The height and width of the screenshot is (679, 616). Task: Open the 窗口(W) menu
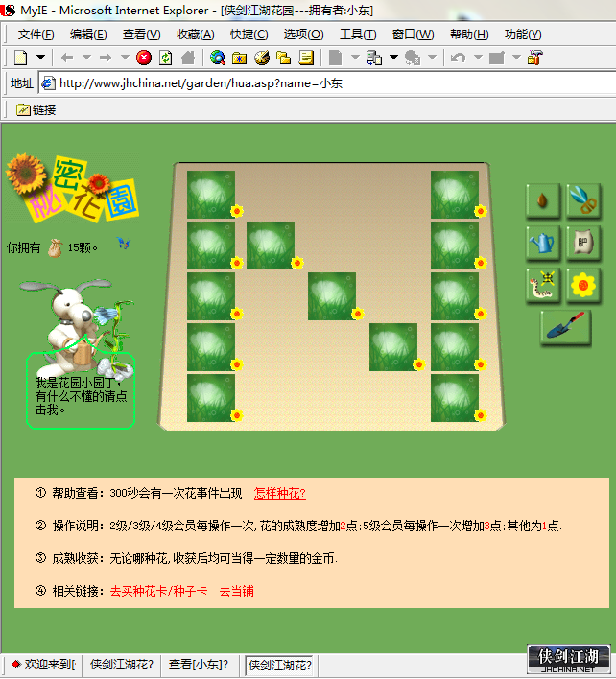413,35
